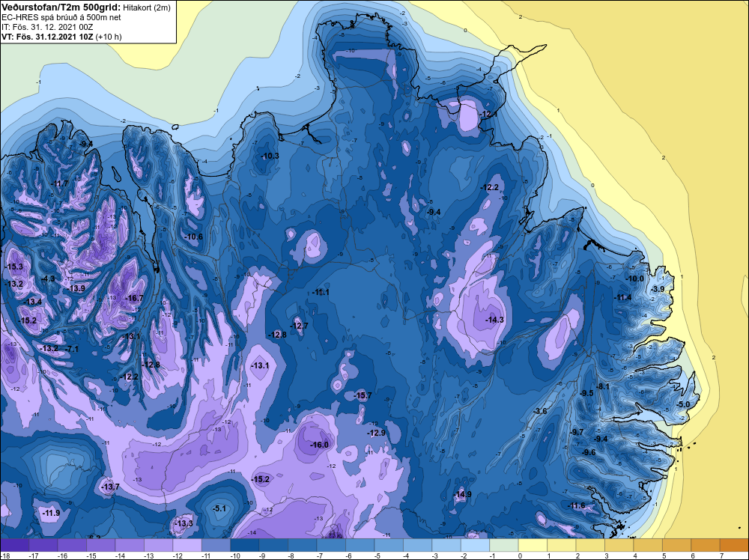
Task: Select the -9.7 temperature value on map
Action: (x=577, y=431)
